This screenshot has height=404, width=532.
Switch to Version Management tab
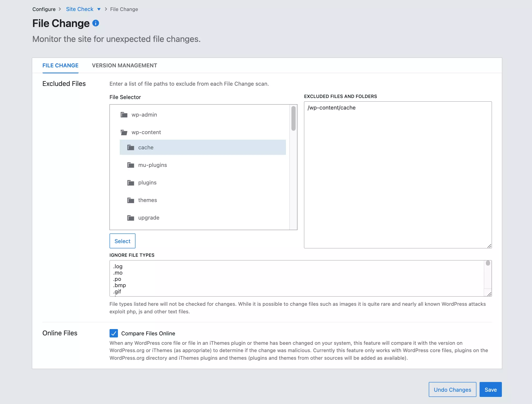124,65
